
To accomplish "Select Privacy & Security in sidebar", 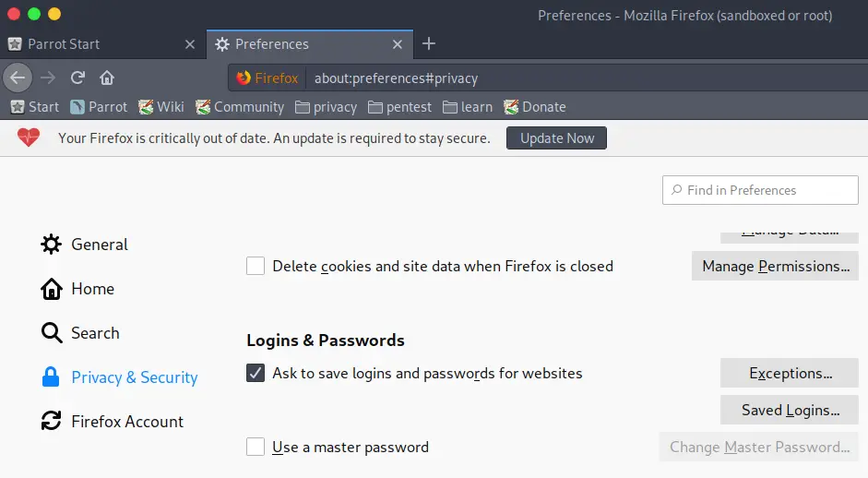I will click(x=134, y=377).
